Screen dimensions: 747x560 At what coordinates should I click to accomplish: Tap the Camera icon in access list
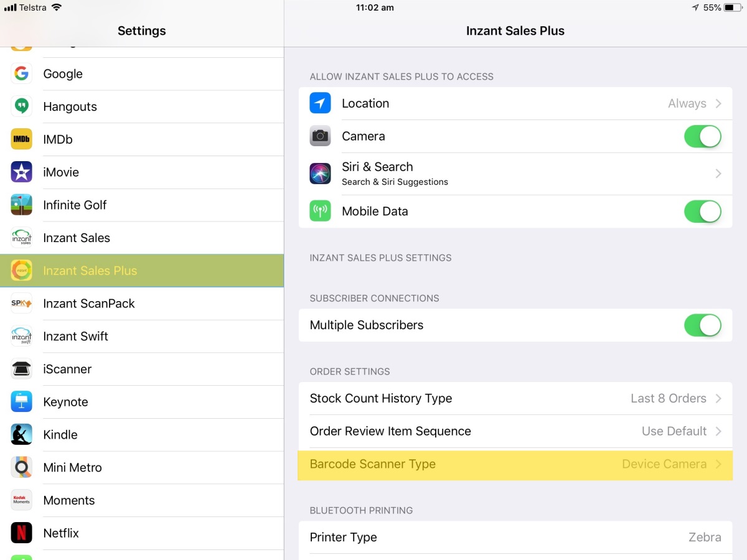pos(321,136)
